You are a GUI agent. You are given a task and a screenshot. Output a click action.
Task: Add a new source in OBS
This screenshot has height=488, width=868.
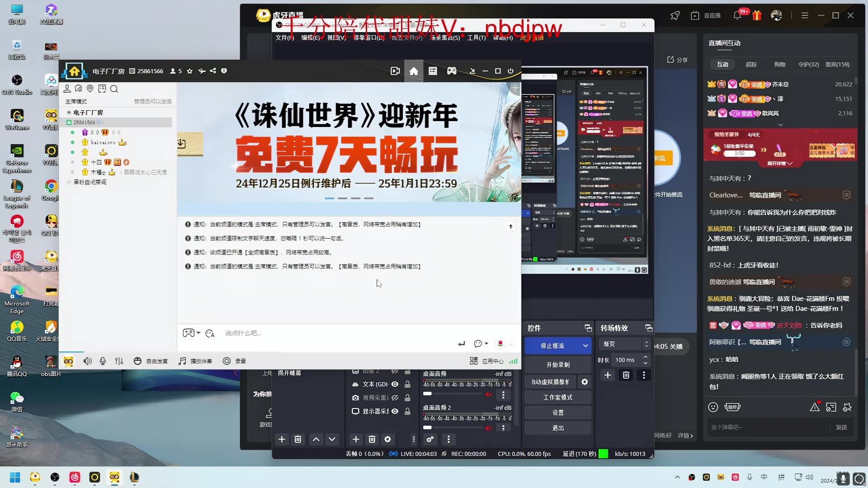pyautogui.click(x=356, y=439)
